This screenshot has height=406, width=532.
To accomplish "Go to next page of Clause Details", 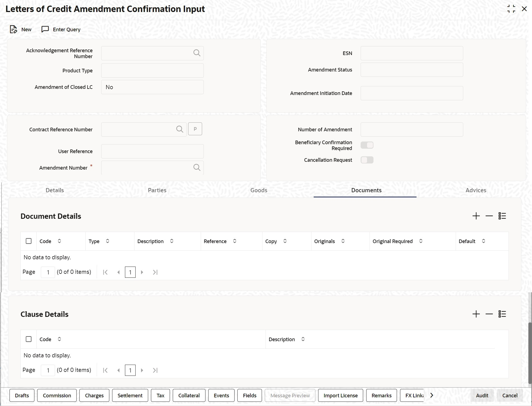I will point(142,370).
